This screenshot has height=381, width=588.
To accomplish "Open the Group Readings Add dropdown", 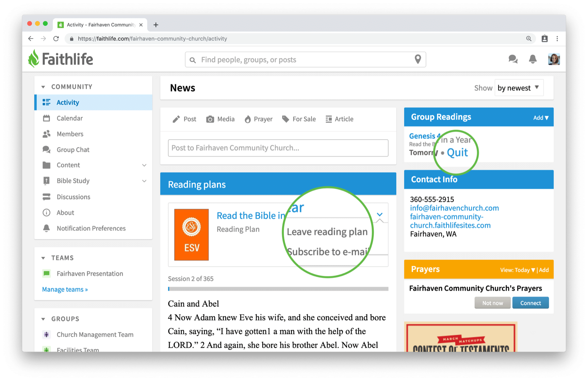I will [x=541, y=118].
